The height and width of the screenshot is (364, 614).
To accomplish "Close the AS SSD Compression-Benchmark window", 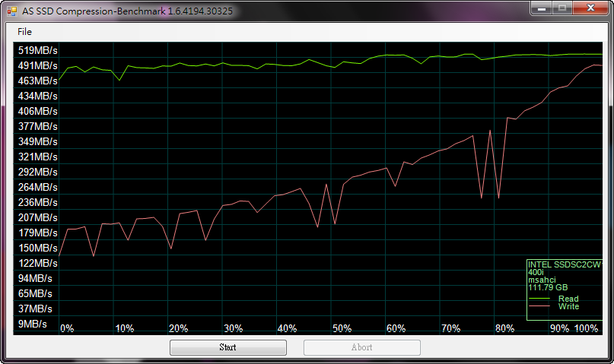I will (x=591, y=9).
